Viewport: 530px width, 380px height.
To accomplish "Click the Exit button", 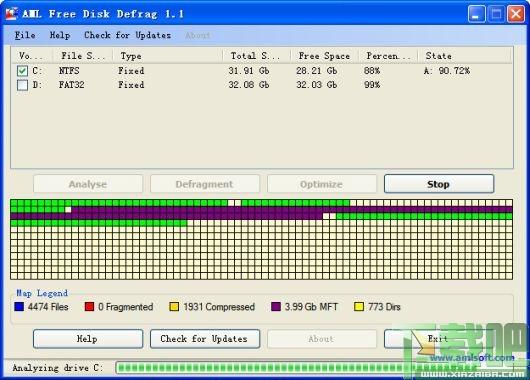I will coord(438,339).
